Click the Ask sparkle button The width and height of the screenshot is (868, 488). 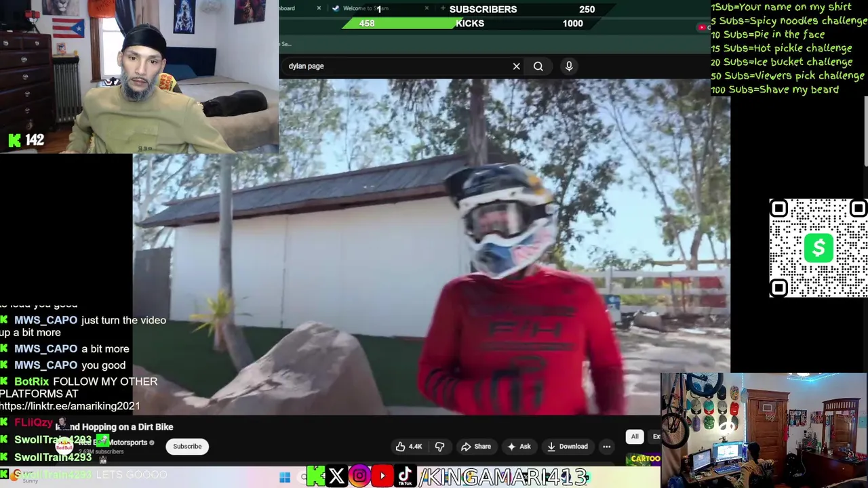click(x=518, y=447)
